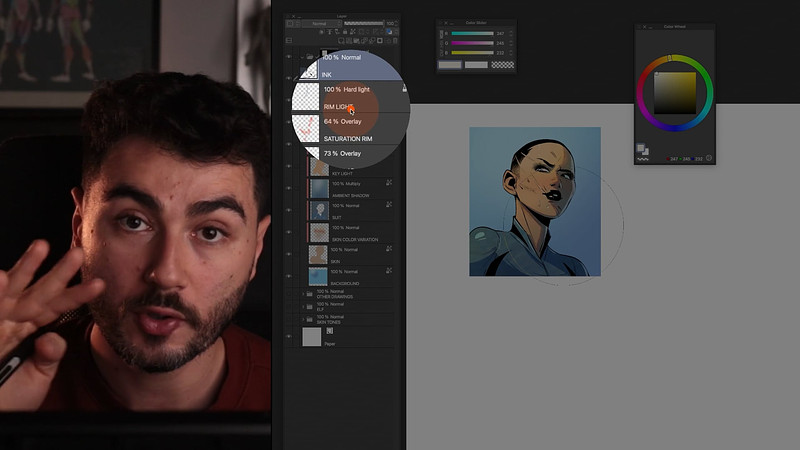Click the OTHER DRAWINGS folder icon
Viewport: 800px width, 450px height.
(310, 294)
